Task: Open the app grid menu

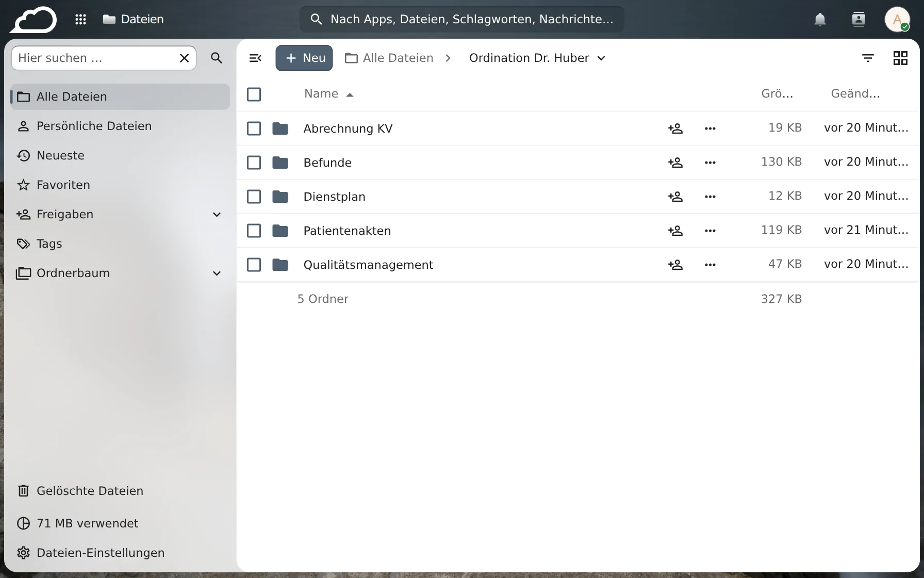Action: click(80, 20)
